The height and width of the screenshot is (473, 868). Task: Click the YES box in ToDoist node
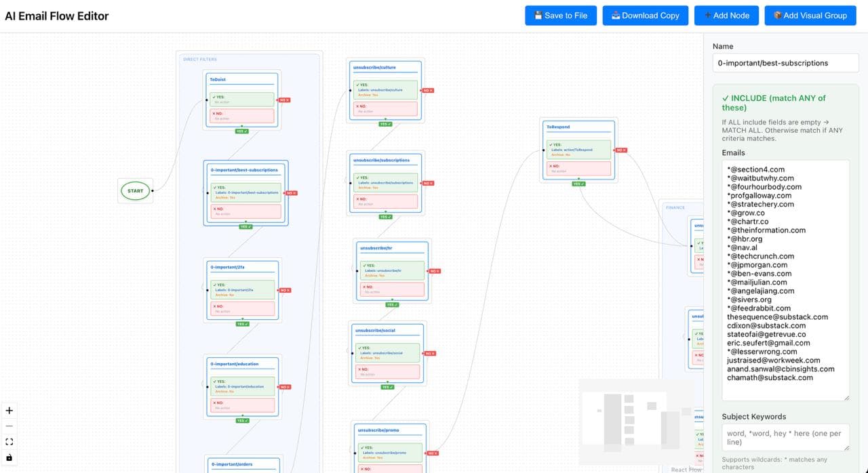[x=242, y=100]
